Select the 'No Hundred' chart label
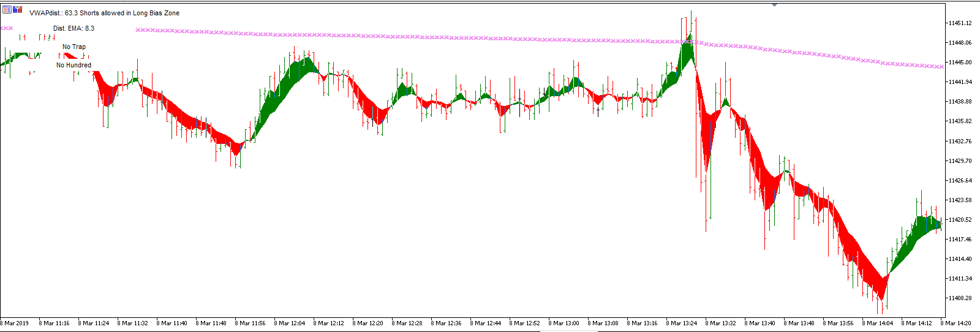This screenshot has height=332, width=980. point(73,65)
